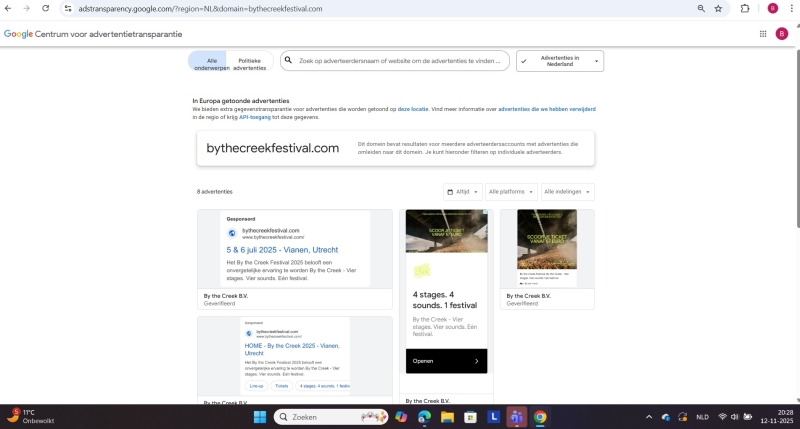Open the deze locatie link
This screenshot has height=429, width=800.
[413, 109]
